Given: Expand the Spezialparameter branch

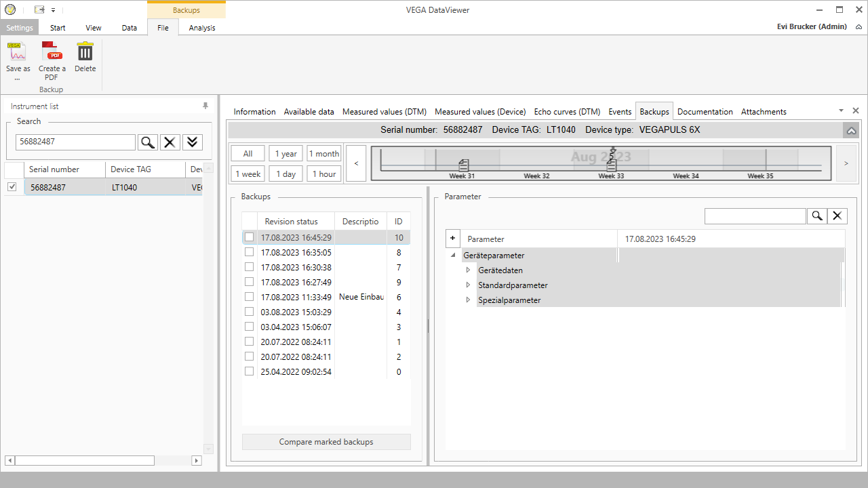Looking at the screenshot, I should (x=468, y=300).
